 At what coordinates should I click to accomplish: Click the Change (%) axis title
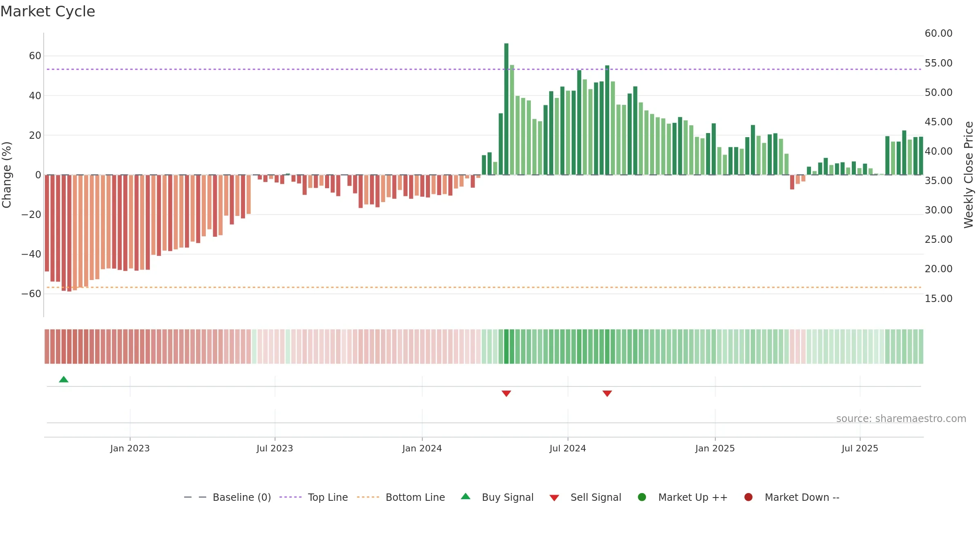pos(7,175)
